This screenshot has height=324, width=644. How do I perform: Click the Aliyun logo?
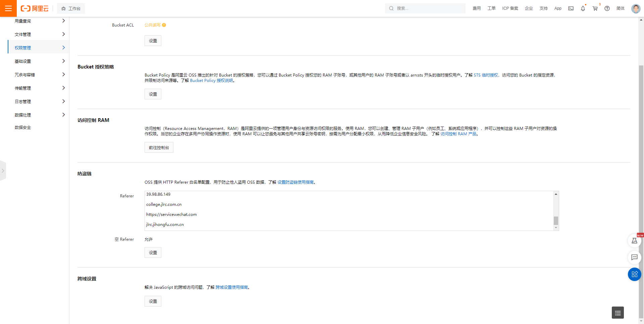pos(34,8)
